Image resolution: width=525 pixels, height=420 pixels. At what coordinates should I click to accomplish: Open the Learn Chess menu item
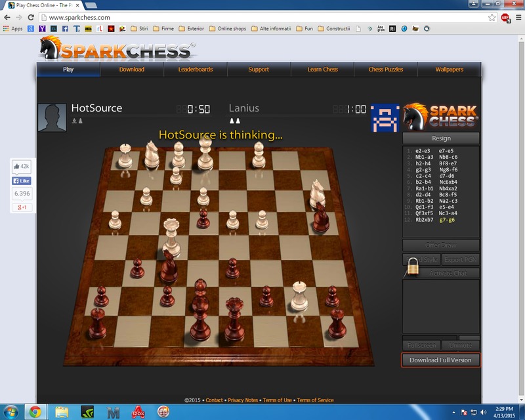coord(322,70)
